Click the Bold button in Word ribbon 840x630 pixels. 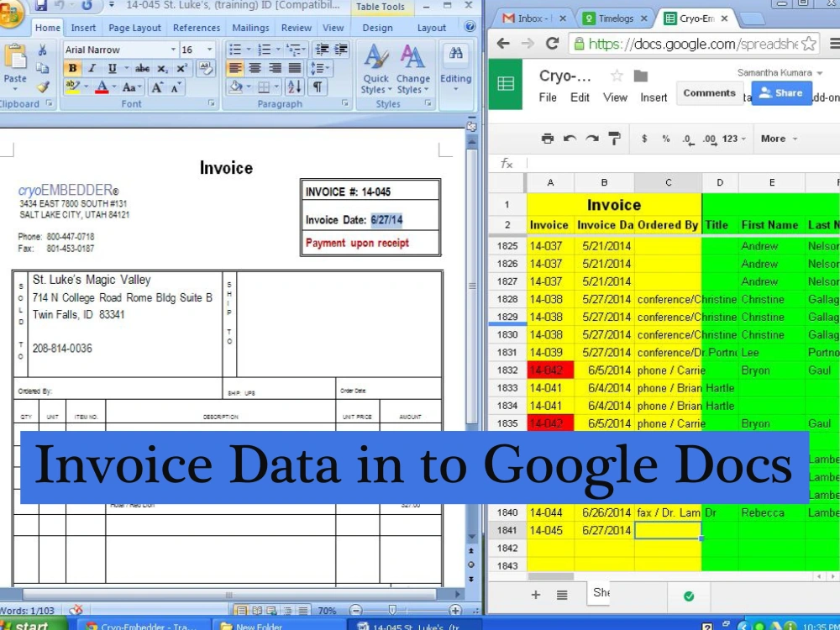tap(72, 68)
